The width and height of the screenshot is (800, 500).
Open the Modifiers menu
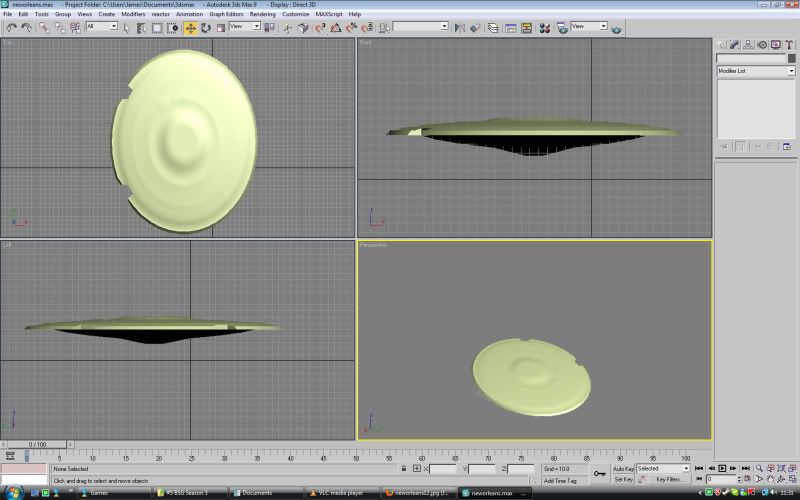pos(133,14)
